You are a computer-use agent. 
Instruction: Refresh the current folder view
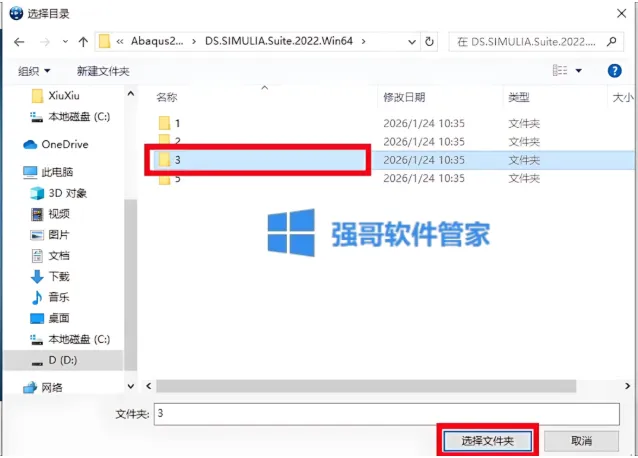(x=429, y=41)
